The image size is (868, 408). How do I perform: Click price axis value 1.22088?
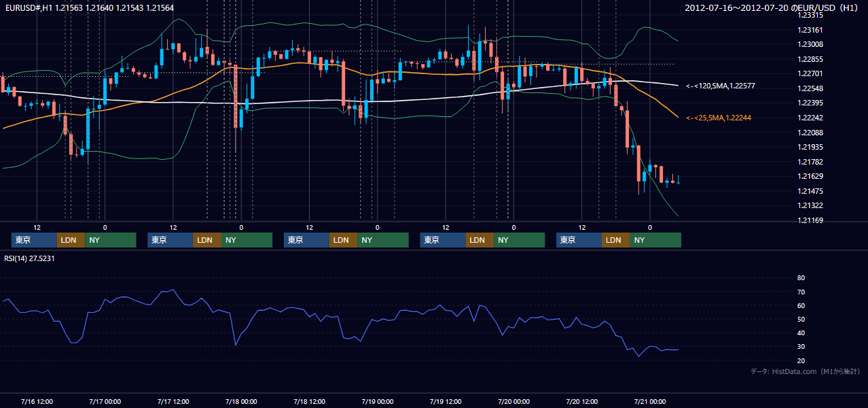pos(810,133)
